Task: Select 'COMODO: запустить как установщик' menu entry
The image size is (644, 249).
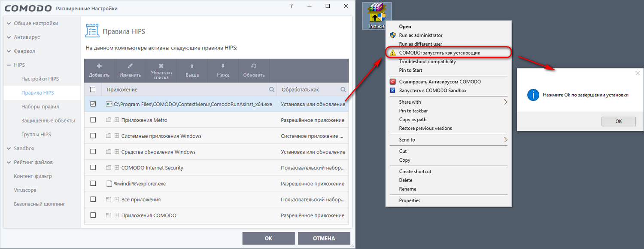Action: 439,52
